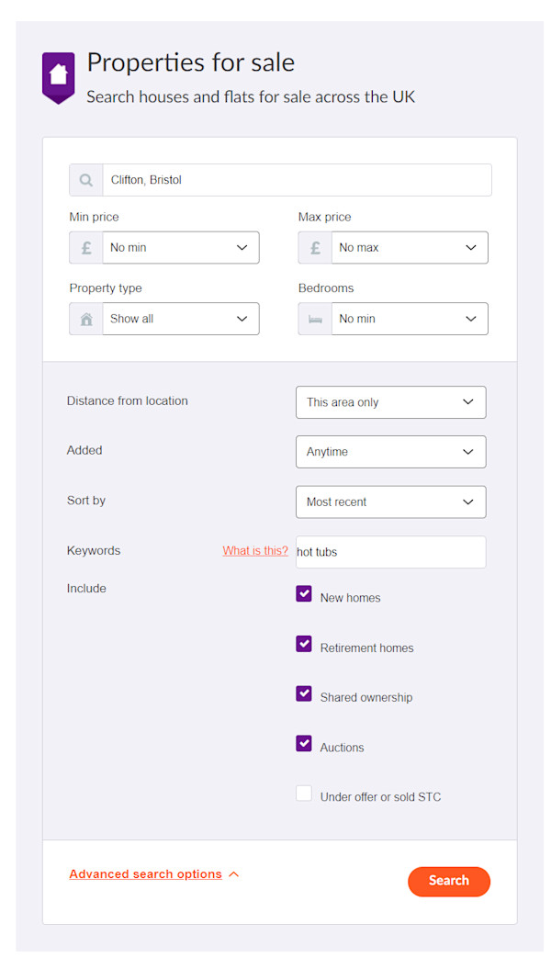Viewport: 551px width, 980px height.
Task: Click the Bedrooms label
Action: (326, 288)
